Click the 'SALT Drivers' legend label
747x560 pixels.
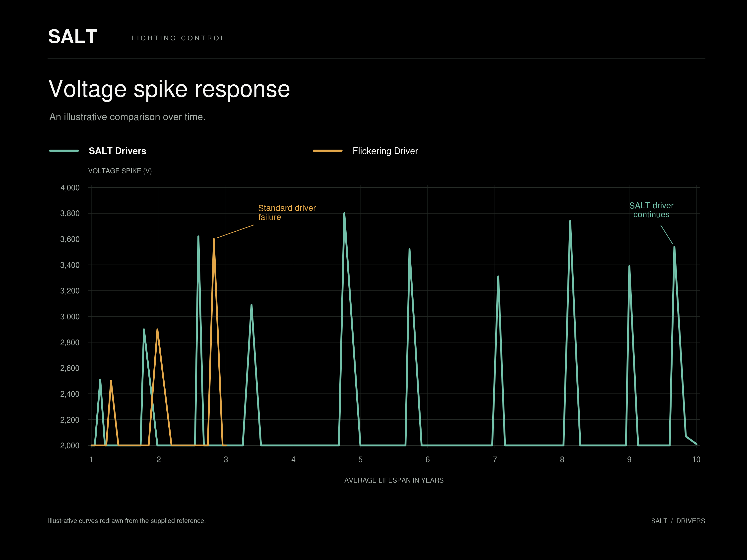pyautogui.click(x=118, y=151)
